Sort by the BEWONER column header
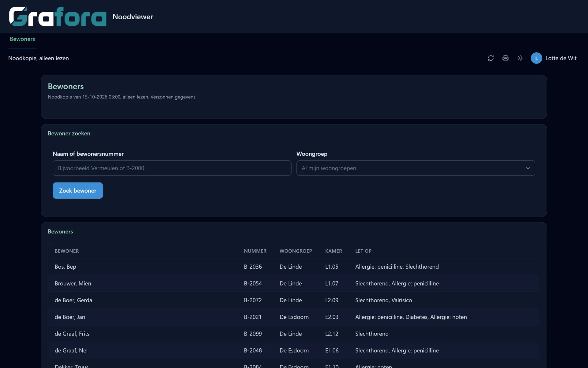The image size is (588, 368). click(x=67, y=251)
